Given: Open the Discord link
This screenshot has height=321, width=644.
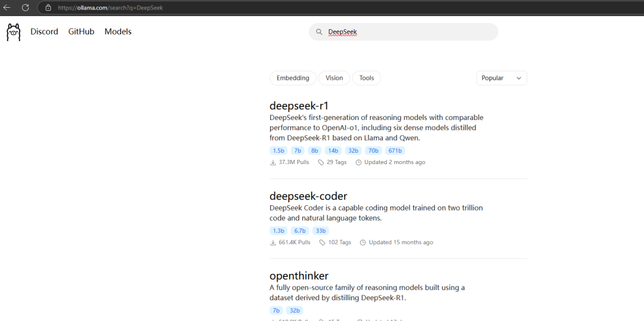Looking at the screenshot, I should point(44,32).
